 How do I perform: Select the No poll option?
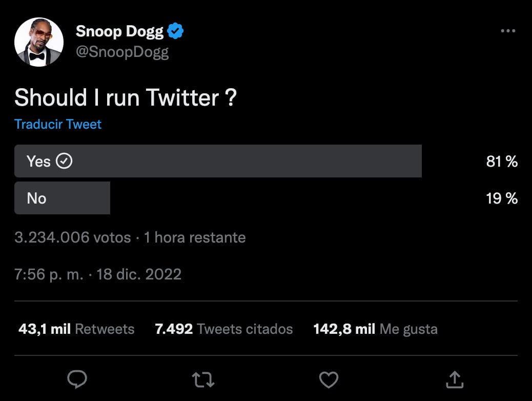pyautogui.click(x=62, y=198)
